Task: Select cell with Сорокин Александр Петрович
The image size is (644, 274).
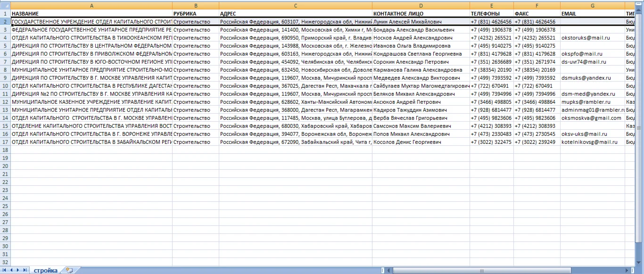Action: click(x=421, y=62)
